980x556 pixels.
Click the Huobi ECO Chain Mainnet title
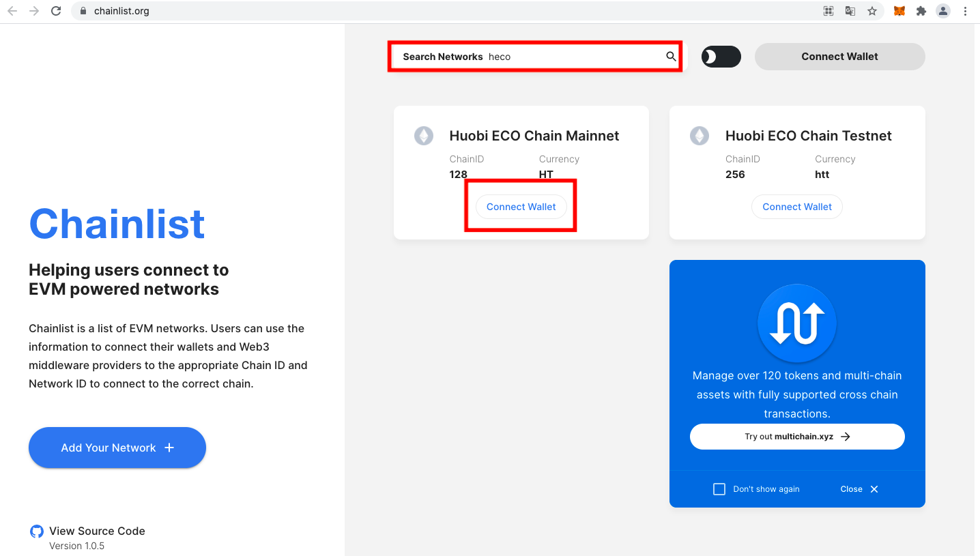tap(534, 136)
